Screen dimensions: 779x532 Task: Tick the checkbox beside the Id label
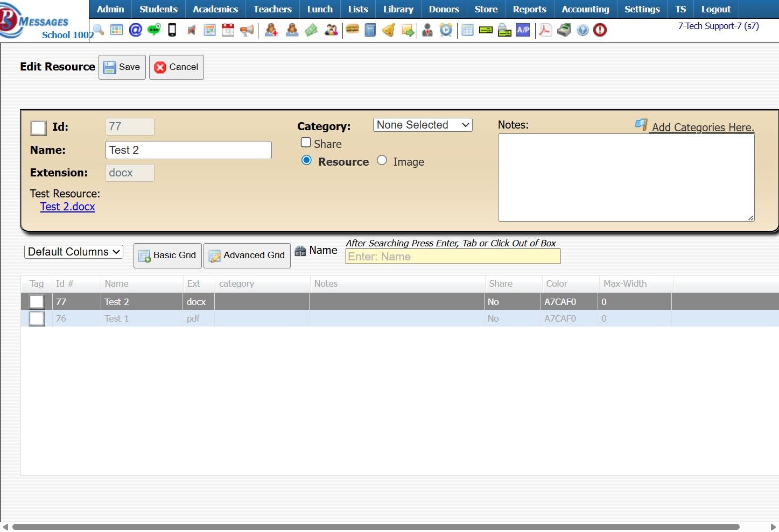click(x=39, y=128)
